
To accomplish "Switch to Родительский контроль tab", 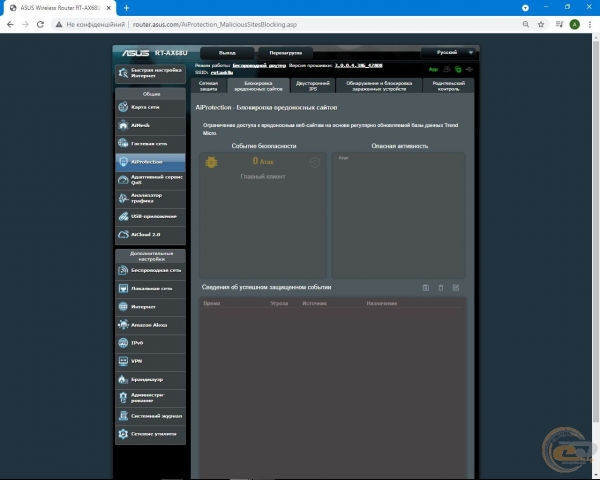I will tap(448, 86).
